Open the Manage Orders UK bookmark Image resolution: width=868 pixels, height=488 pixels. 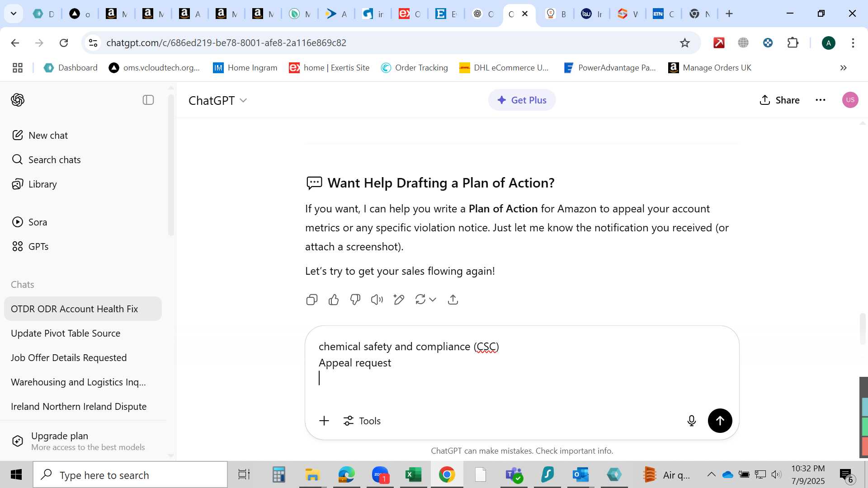pyautogui.click(x=710, y=68)
